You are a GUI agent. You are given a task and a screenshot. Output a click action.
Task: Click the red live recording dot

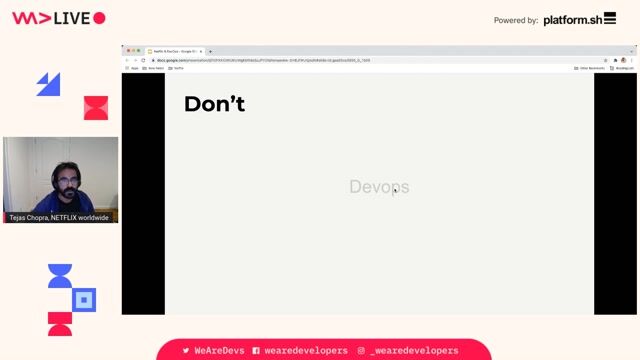click(99, 18)
